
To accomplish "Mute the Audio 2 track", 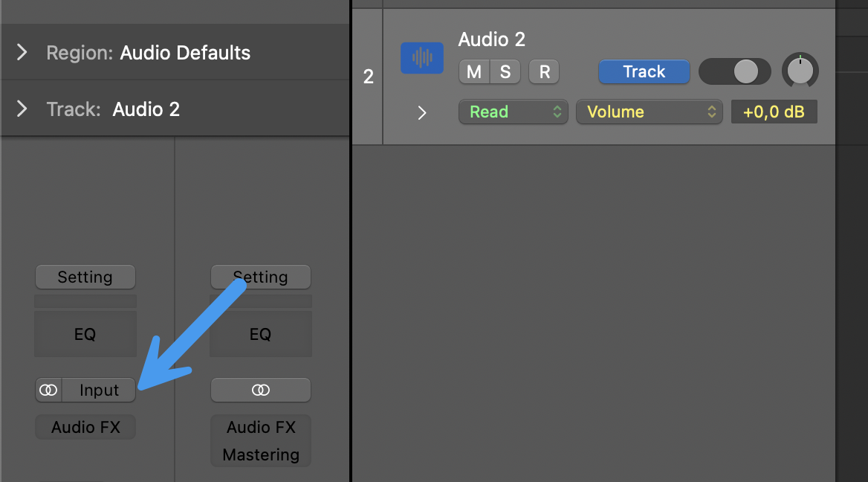I will coord(474,72).
